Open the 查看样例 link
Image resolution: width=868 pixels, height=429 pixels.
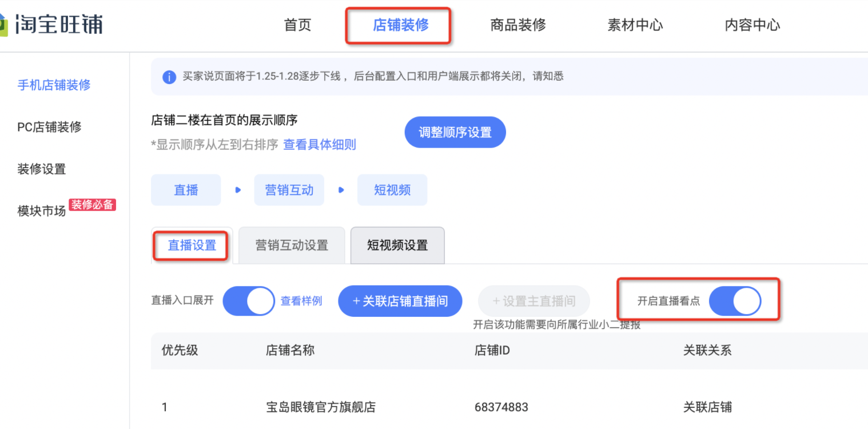(301, 301)
